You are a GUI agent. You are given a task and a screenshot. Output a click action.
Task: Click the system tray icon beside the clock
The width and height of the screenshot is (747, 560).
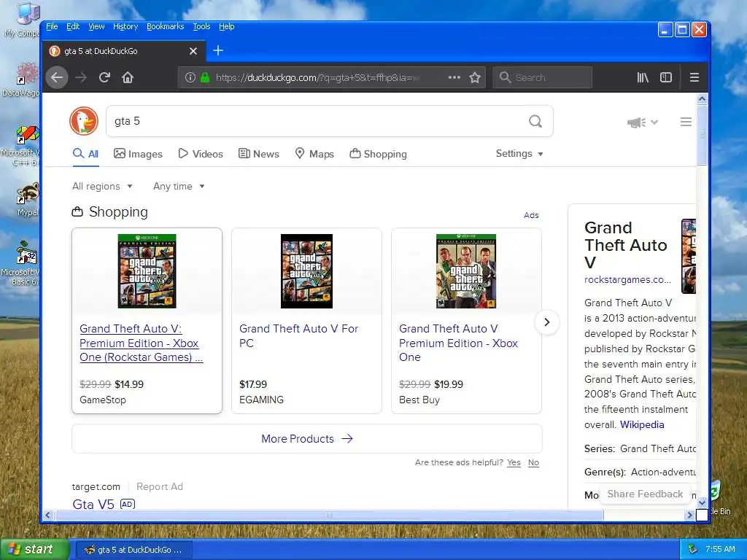point(693,550)
